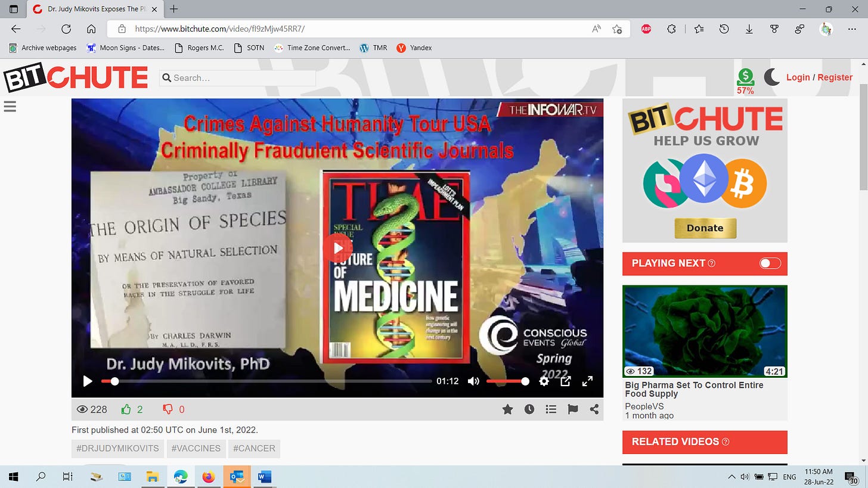Share the video via share icon
This screenshot has width=868, height=488.
[x=594, y=409]
